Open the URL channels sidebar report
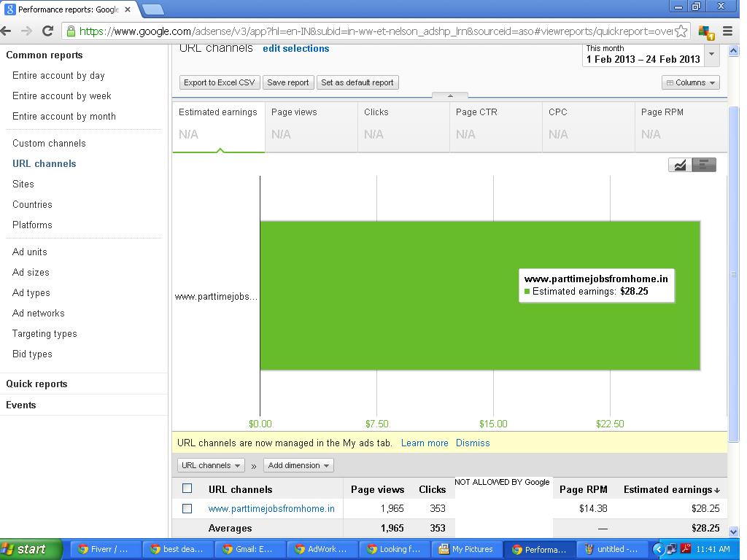Image resolution: width=747 pixels, height=560 pixels. 44,164
